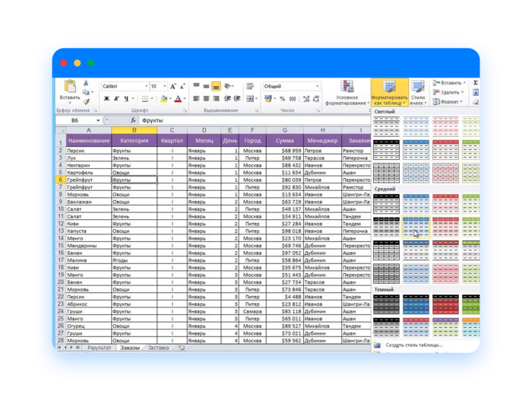
Task: Open the number format Общий dropdown
Action: click(x=317, y=86)
